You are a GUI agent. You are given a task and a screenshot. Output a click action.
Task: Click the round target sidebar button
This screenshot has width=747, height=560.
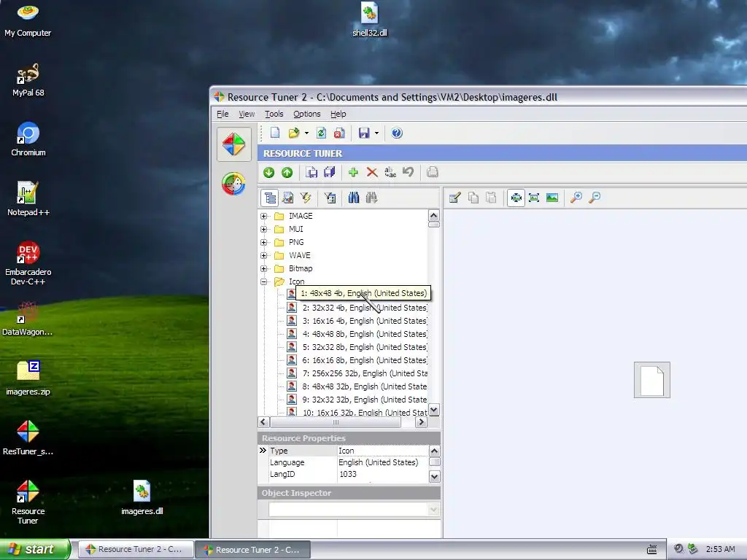[x=233, y=184]
